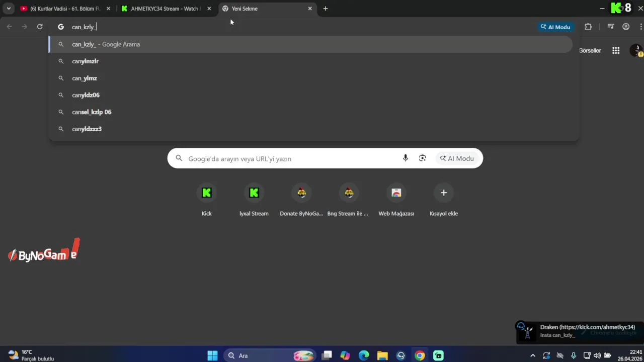Pick the canyldzzz3 suggestion

point(310,129)
